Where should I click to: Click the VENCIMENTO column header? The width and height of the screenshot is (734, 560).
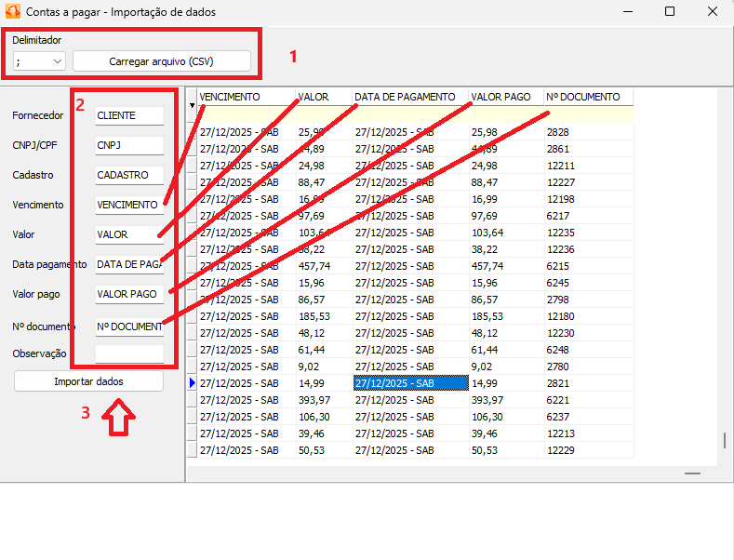246,97
